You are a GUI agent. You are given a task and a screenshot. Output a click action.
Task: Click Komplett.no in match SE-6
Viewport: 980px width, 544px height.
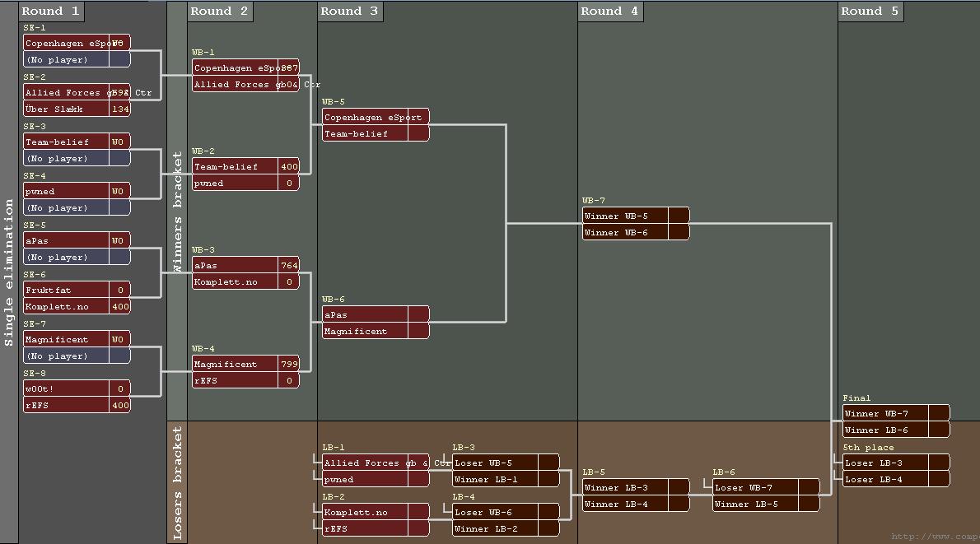coord(77,306)
